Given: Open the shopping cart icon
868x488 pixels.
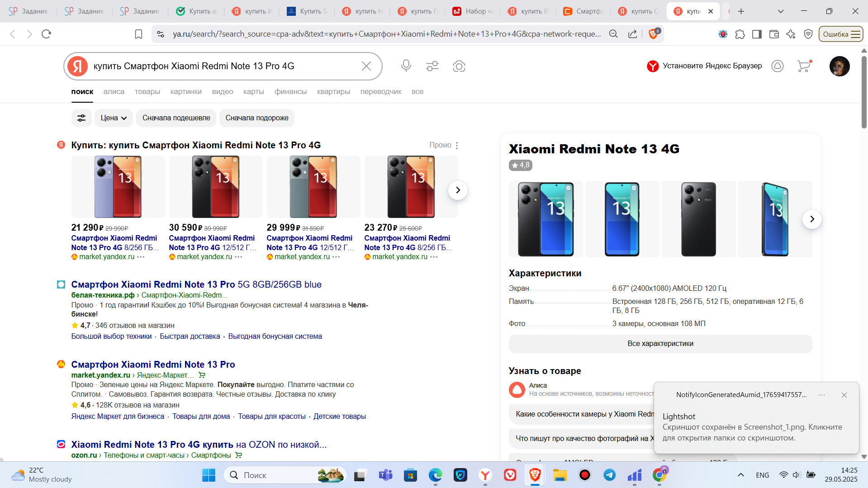Looking at the screenshot, I should pyautogui.click(x=804, y=66).
